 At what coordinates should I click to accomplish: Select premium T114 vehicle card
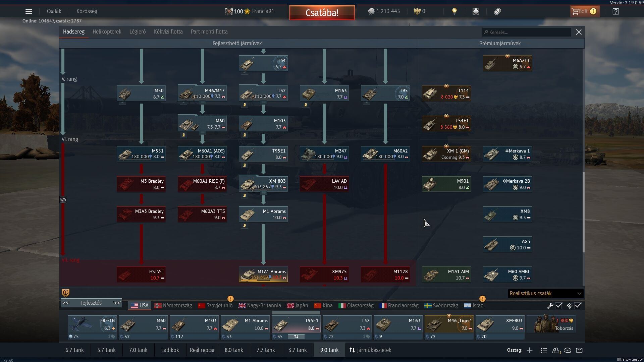(x=446, y=94)
